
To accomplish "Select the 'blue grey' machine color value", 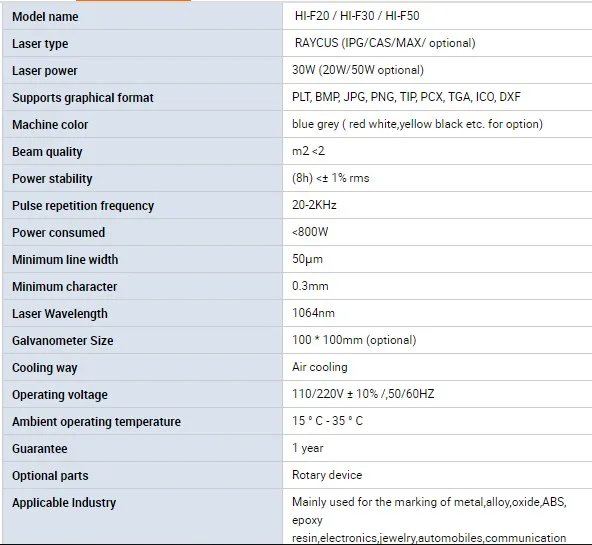I will point(417,124).
